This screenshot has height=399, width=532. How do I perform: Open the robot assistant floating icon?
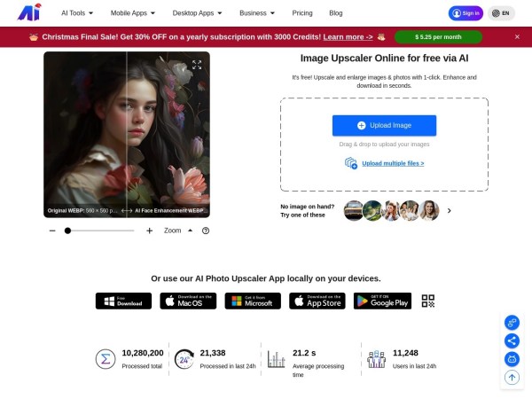[x=512, y=359]
